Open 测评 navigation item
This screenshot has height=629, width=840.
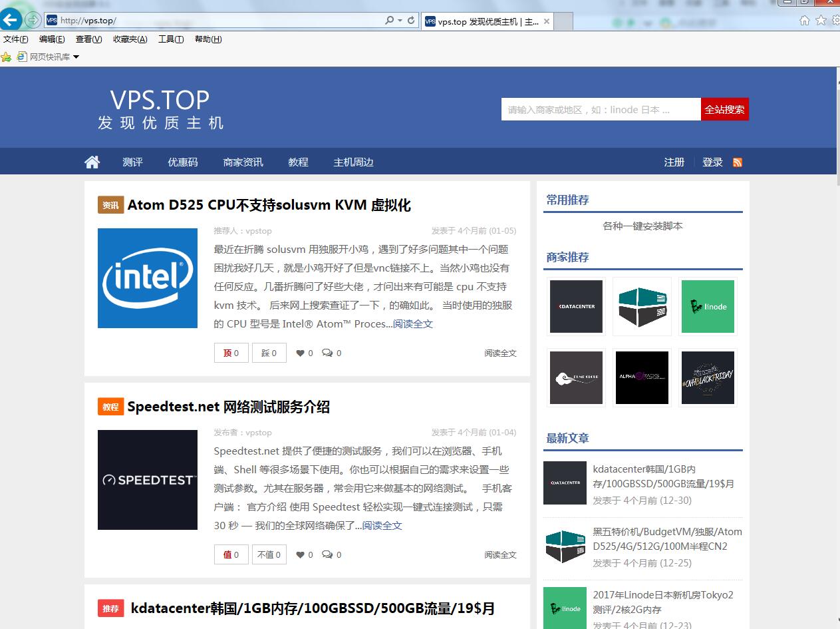coord(132,162)
